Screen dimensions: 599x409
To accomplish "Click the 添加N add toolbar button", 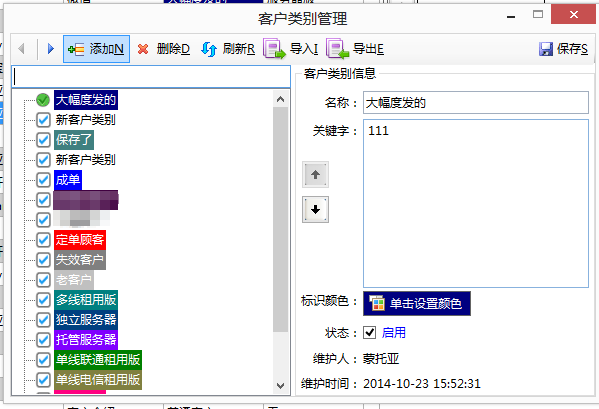I will coord(96,49).
